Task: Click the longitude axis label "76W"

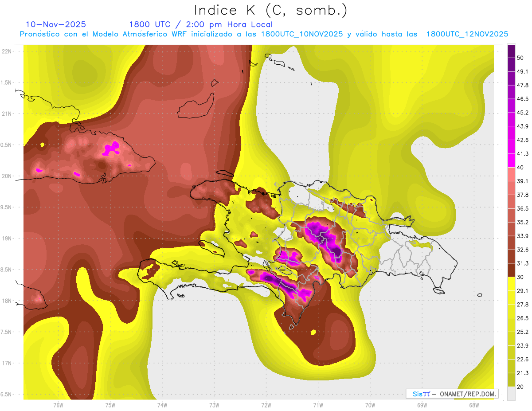Action: pos(58,405)
